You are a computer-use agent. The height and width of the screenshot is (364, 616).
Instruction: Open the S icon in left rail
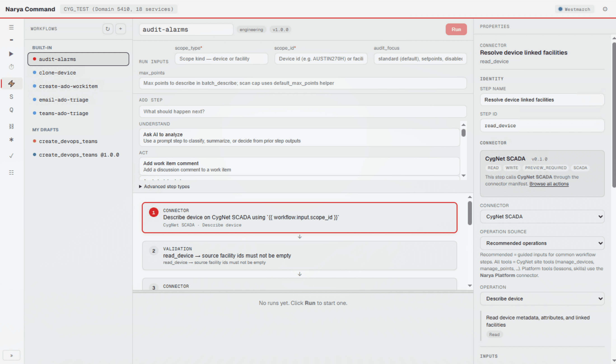(11, 97)
